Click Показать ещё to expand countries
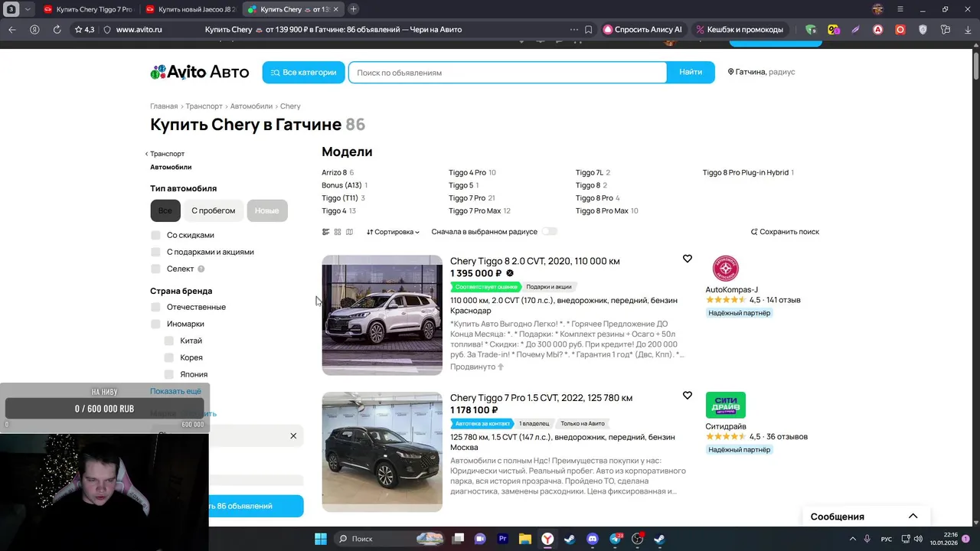The width and height of the screenshot is (980, 551). coord(175,391)
